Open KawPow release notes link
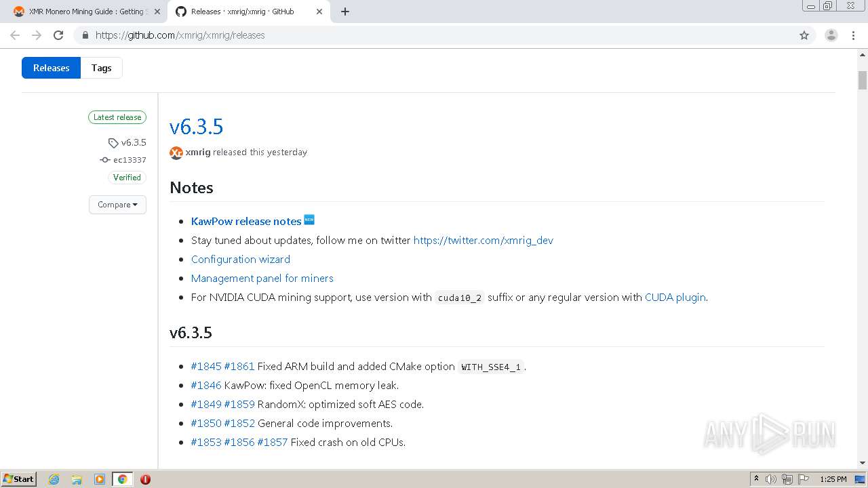This screenshot has height=488, width=868. pos(246,221)
